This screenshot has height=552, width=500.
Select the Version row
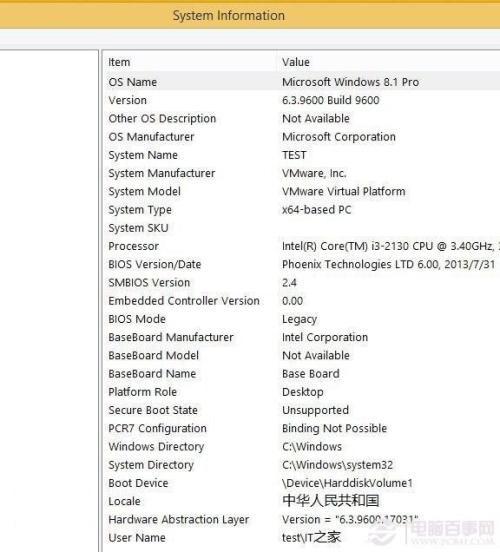pos(302,100)
